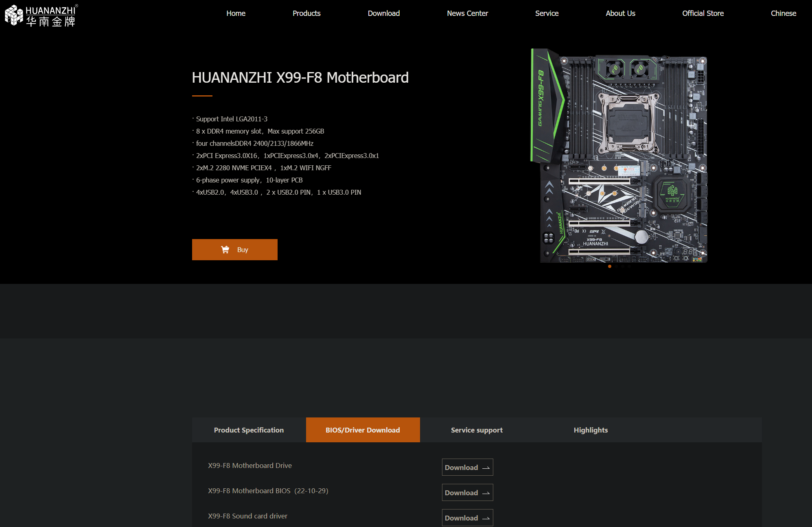
Task: Select the BIOS/Driver Download tab
Action: 363,430
